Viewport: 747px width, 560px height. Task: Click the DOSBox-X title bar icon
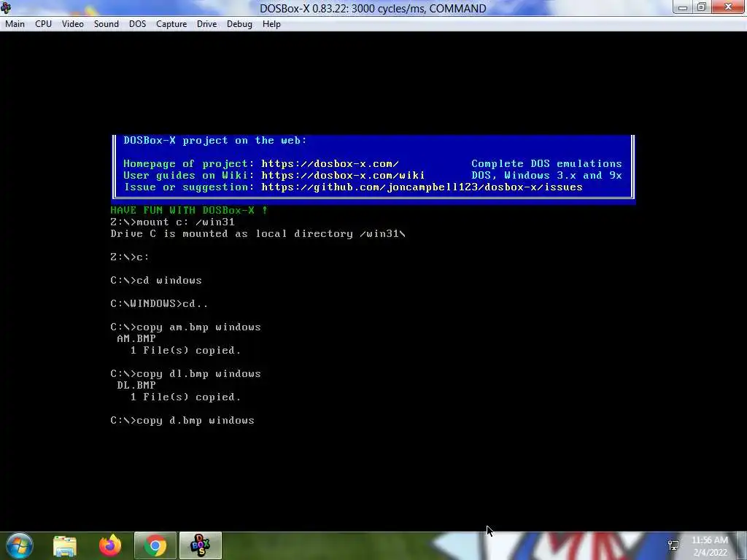point(6,7)
